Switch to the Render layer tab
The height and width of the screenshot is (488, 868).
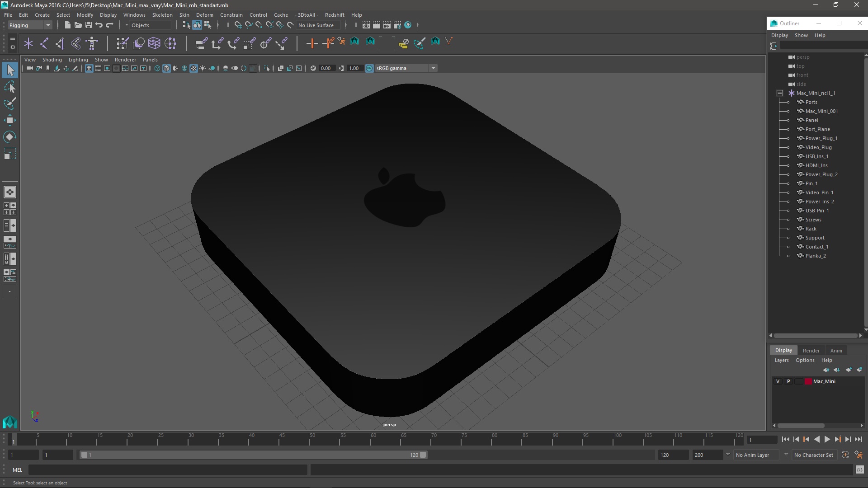pyautogui.click(x=811, y=351)
